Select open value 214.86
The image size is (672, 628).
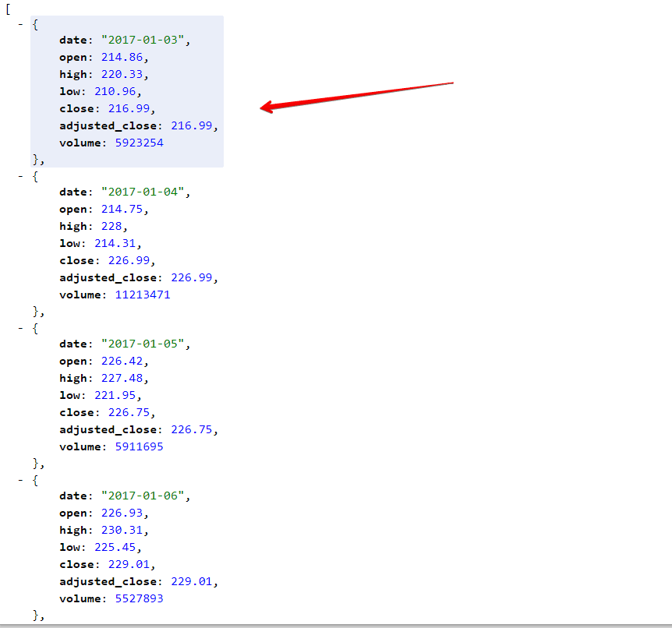tap(122, 57)
